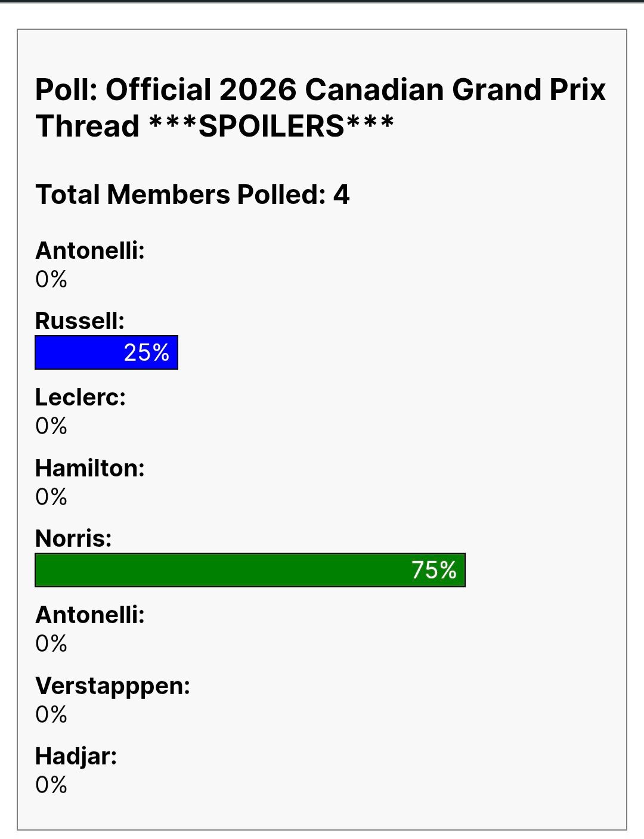Select the Norris option label
The width and height of the screenshot is (644, 839).
click(x=73, y=538)
